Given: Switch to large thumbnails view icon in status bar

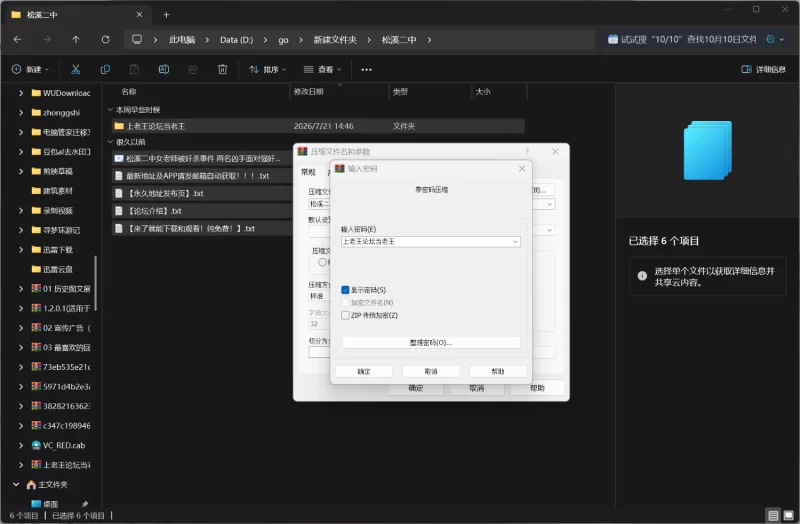Looking at the screenshot, I should coord(789,515).
